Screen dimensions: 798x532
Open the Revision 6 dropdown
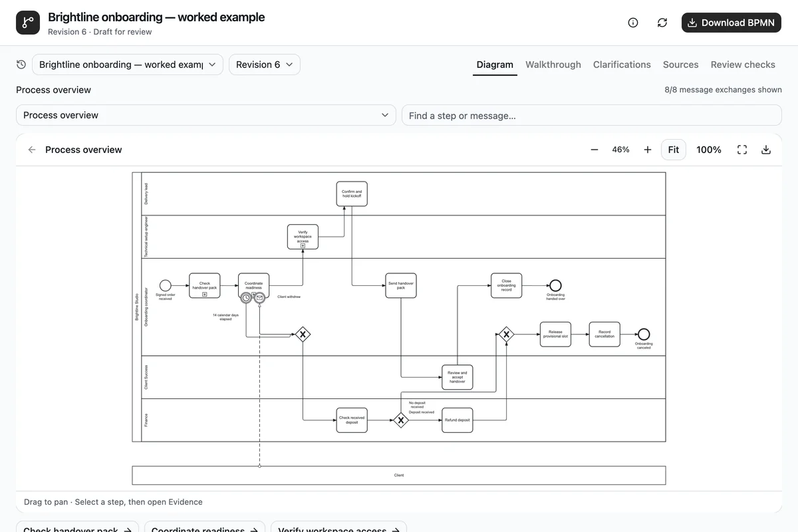coord(265,65)
